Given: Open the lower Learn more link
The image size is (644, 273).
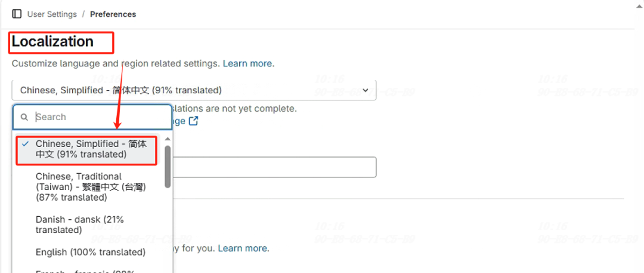Looking at the screenshot, I should [x=243, y=248].
